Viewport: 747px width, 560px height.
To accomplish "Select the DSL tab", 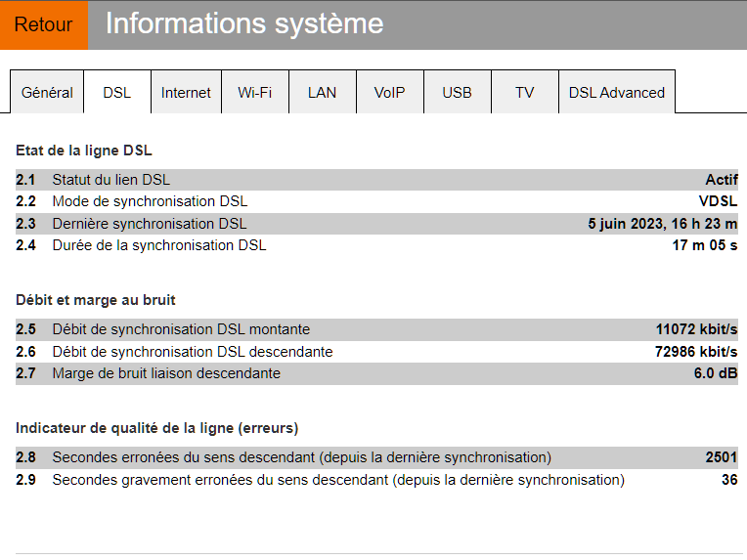I will point(116,93).
